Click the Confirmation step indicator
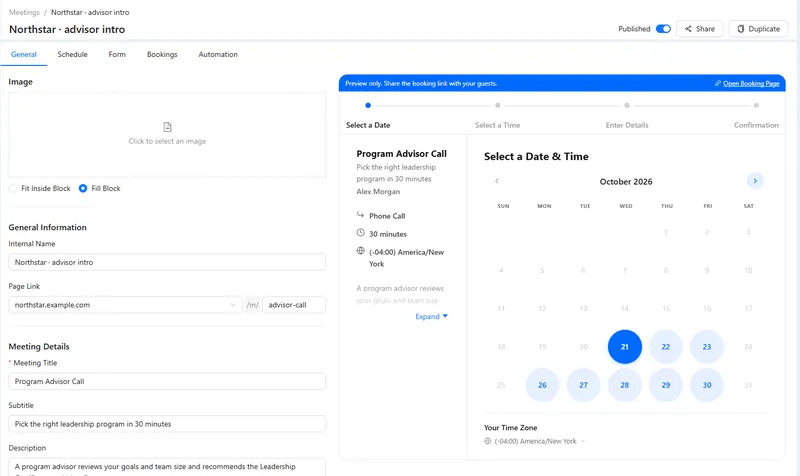 tap(756, 106)
